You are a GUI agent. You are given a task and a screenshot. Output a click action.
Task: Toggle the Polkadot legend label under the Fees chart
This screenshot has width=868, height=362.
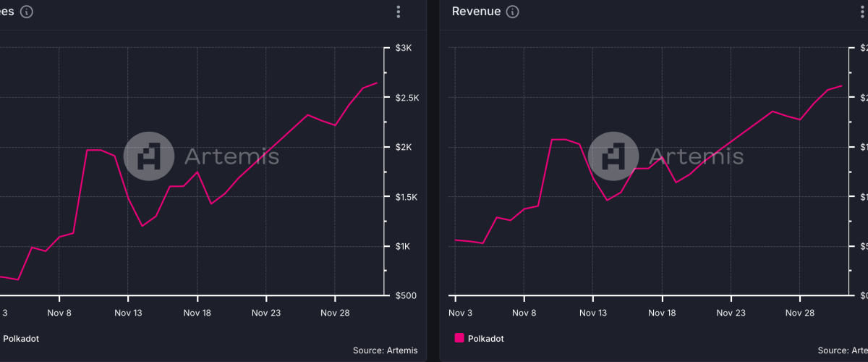point(22,338)
